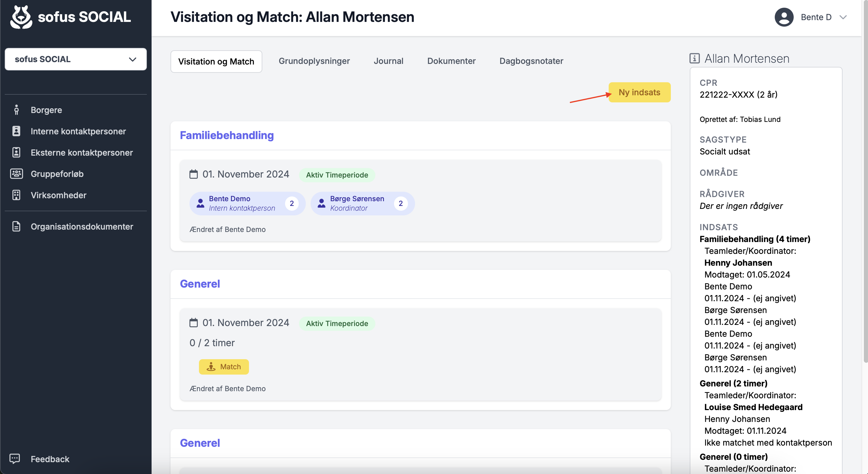This screenshot has width=868, height=474.
Task: Open the Journal tab
Action: click(388, 61)
